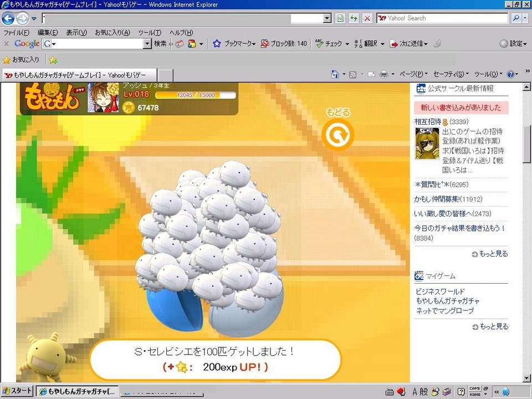
Task: Click the Home icon in command bar
Action: (x=335, y=74)
